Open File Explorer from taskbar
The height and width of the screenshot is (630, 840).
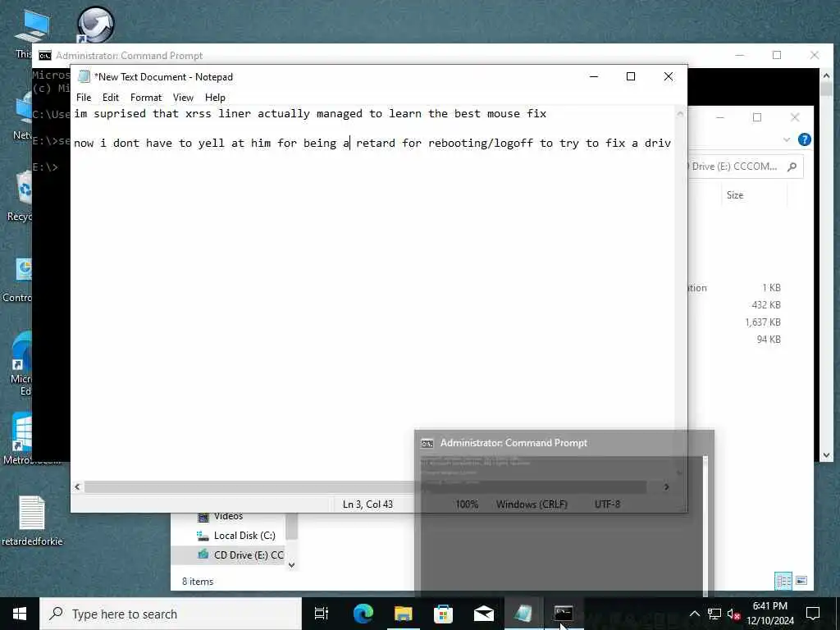[403, 614]
